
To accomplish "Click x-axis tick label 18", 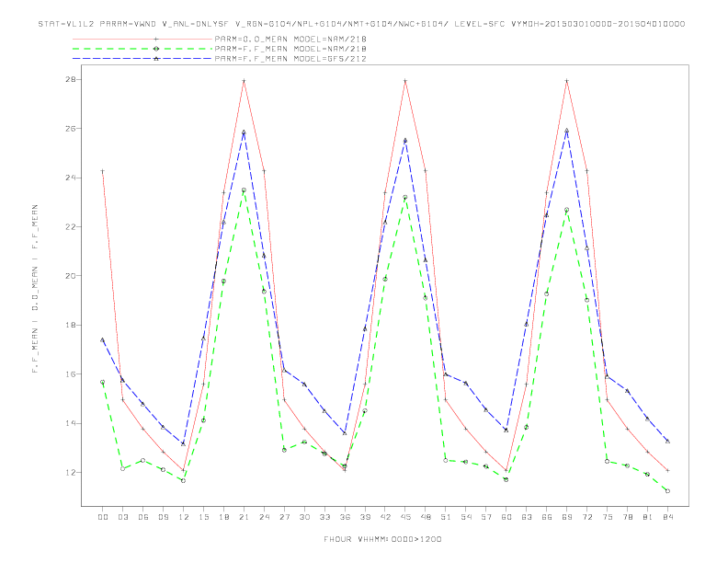I will click(223, 517).
